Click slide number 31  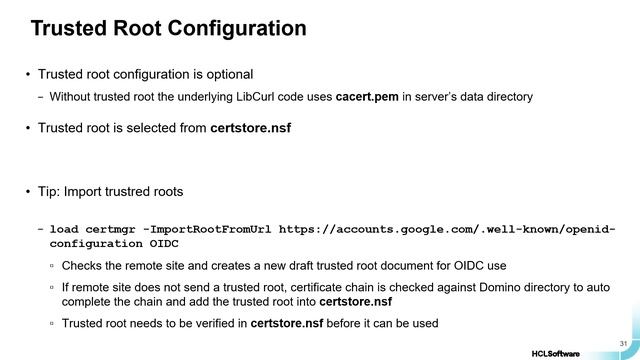(623, 344)
